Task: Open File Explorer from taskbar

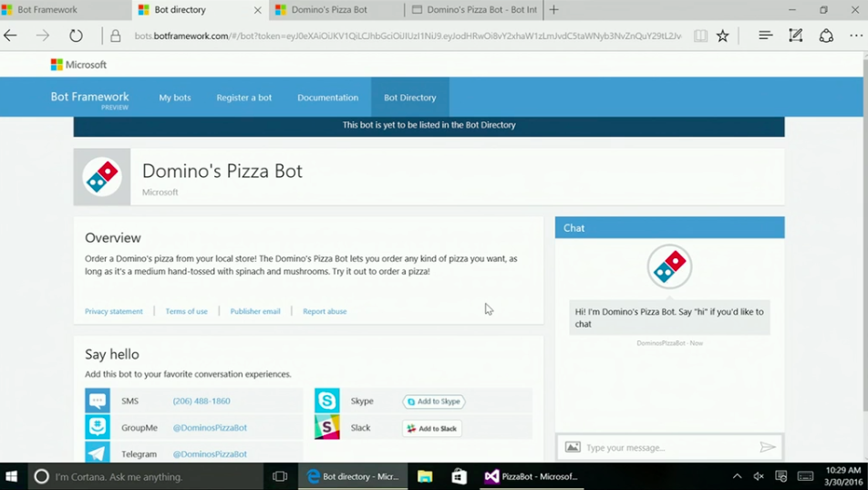Action: (425, 476)
